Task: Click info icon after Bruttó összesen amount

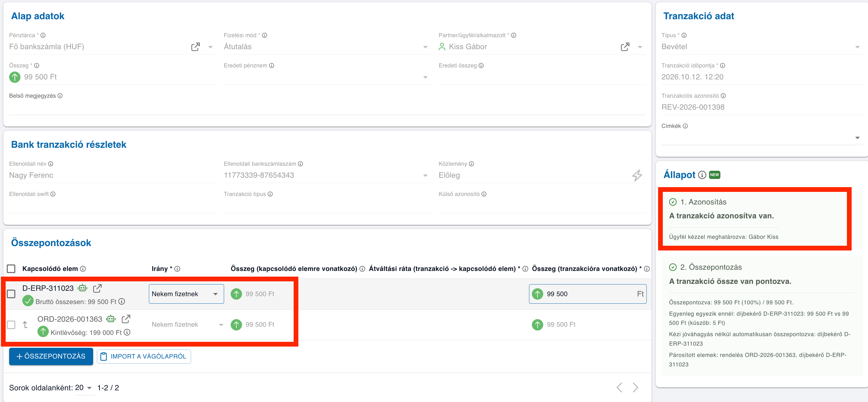Action: click(x=122, y=301)
